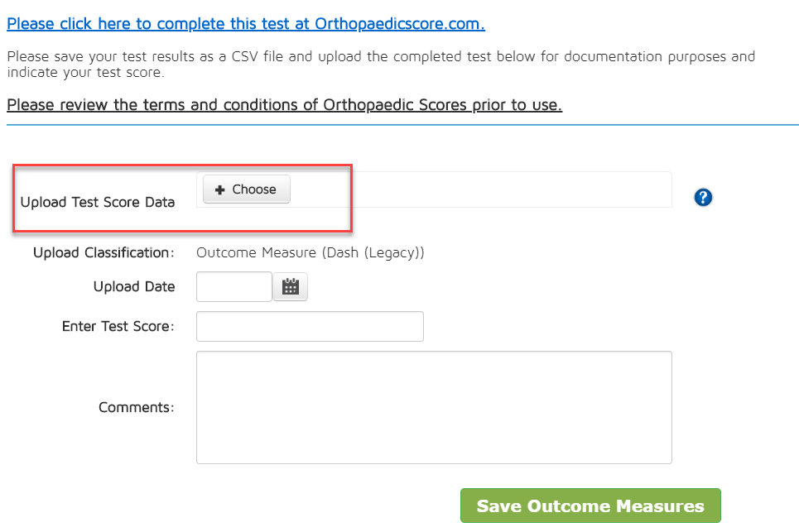Click into the Enter Test Score field
The width and height of the screenshot is (799, 532).
[x=310, y=327]
